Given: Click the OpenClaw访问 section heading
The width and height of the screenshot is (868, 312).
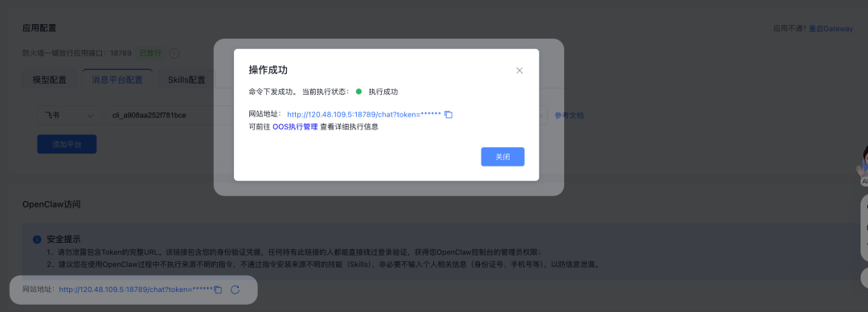Looking at the screenshot, I should (51, 204).
